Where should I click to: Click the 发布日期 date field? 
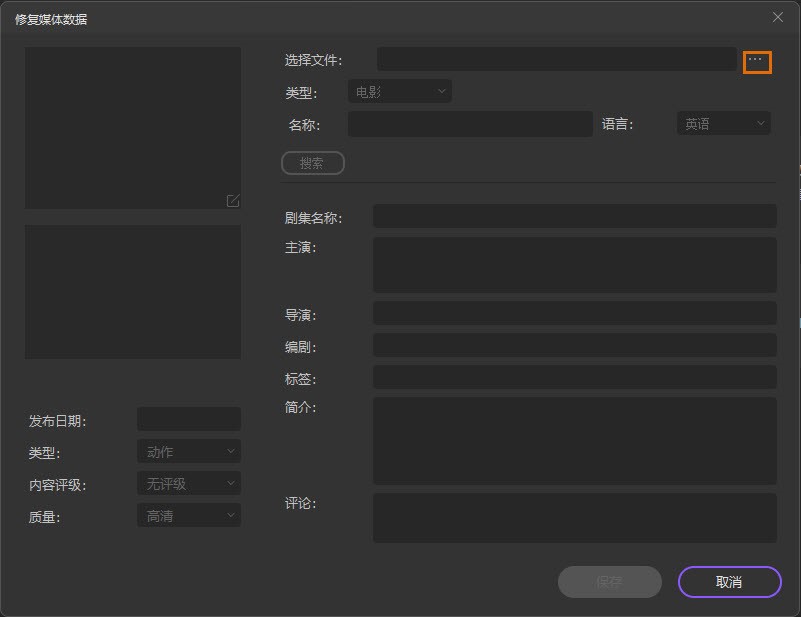188,420
